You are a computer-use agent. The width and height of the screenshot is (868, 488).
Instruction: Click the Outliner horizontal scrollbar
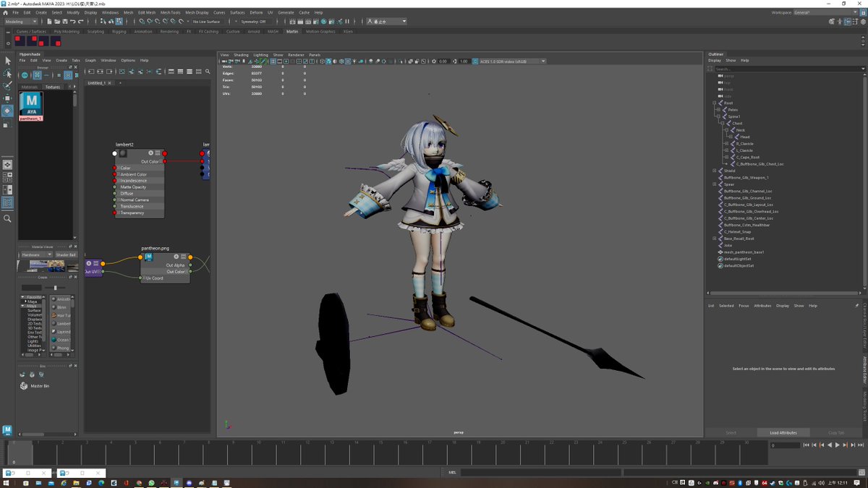point(785,293)
